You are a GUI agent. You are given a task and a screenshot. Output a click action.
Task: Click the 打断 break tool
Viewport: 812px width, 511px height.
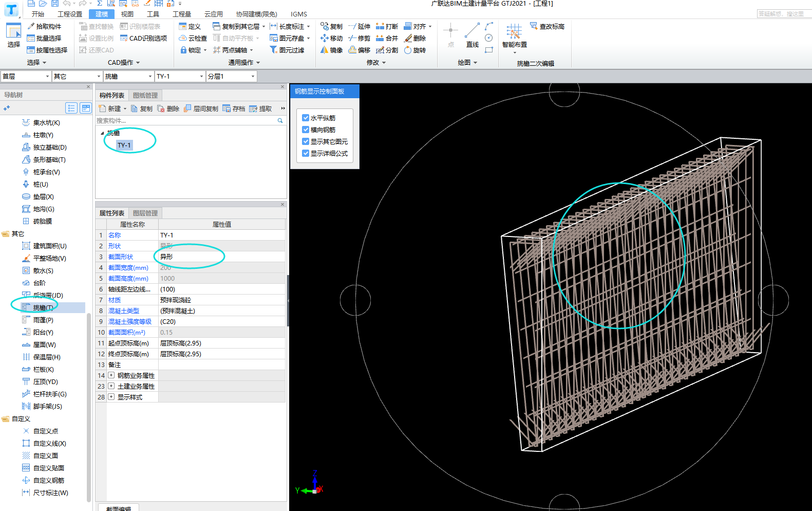pyautogui.click(x=387, y=26)
